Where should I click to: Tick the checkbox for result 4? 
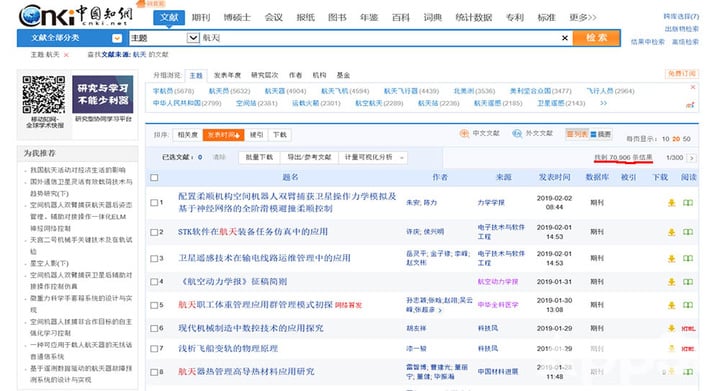(154, 282)
